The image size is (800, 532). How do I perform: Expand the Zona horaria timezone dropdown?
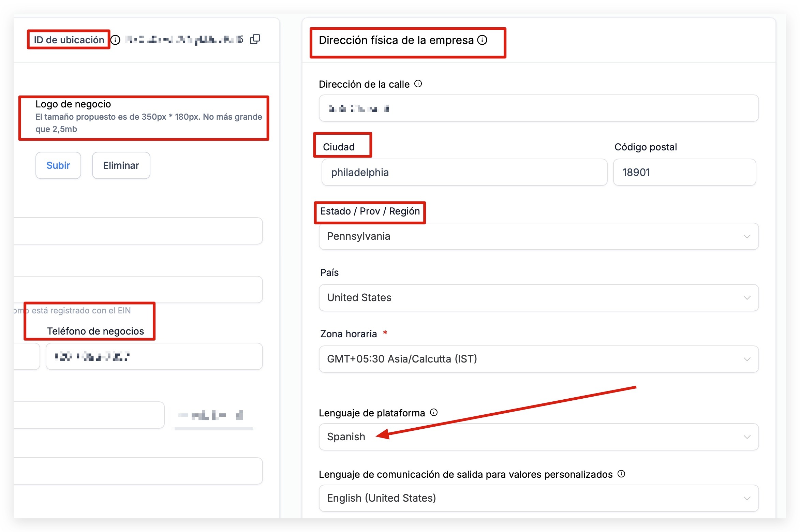[x=538, y=359]
